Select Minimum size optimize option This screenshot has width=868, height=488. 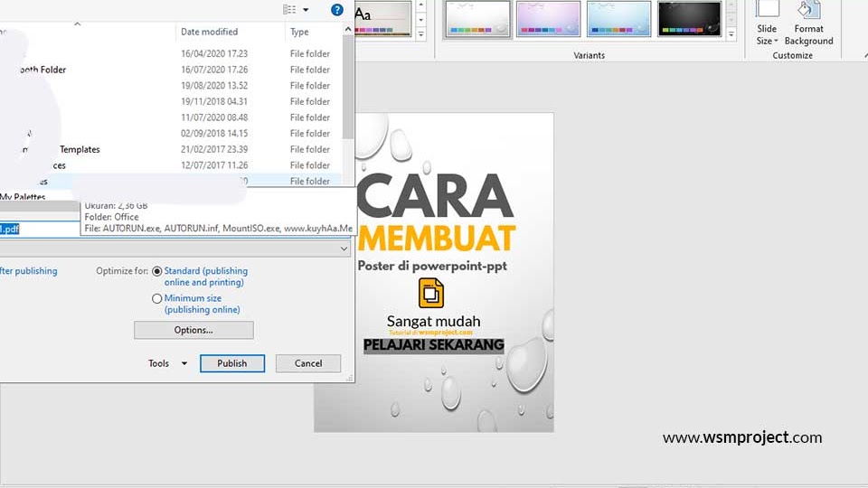pos(157,299)
